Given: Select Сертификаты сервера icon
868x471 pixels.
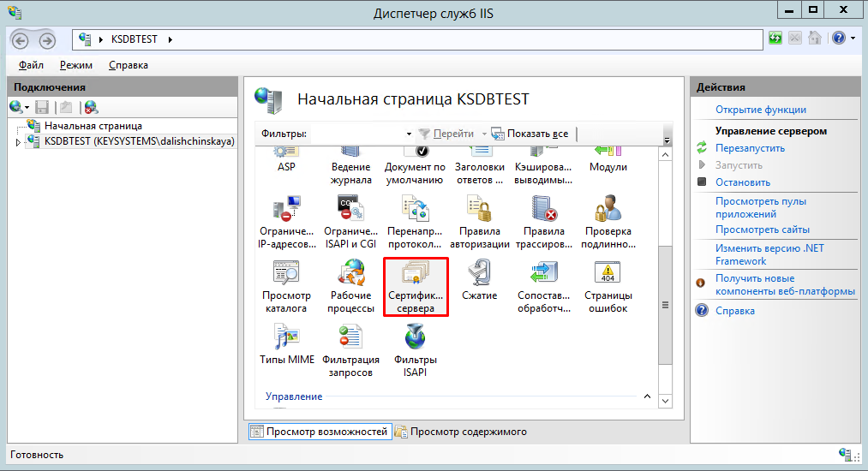Looking at the screenshot, I should tap(416, 287).
